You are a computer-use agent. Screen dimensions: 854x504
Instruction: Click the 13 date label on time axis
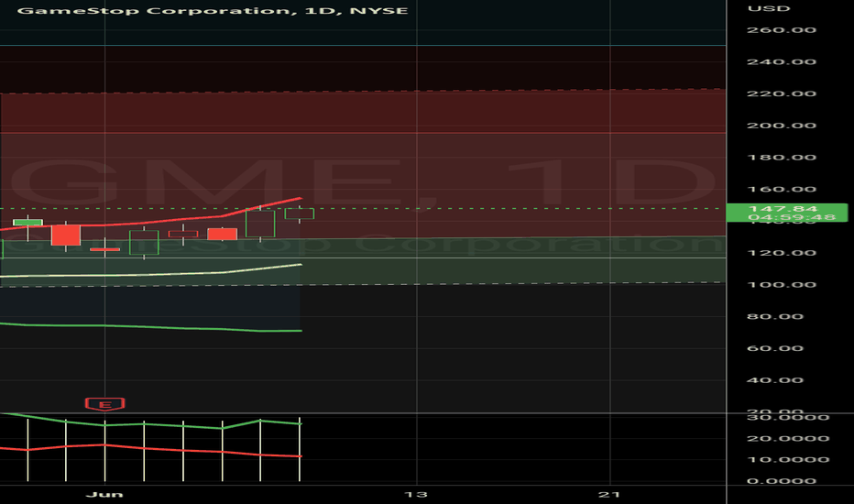(416, 494)
